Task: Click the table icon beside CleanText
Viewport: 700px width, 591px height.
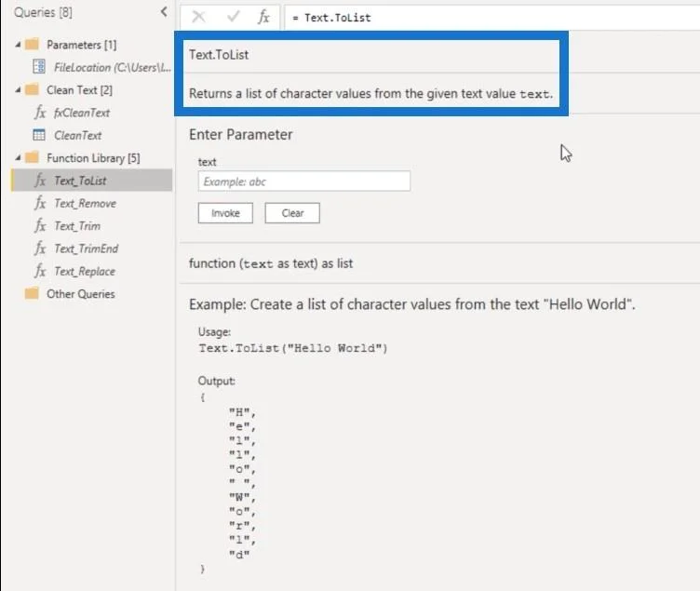Action: point(39,134)
